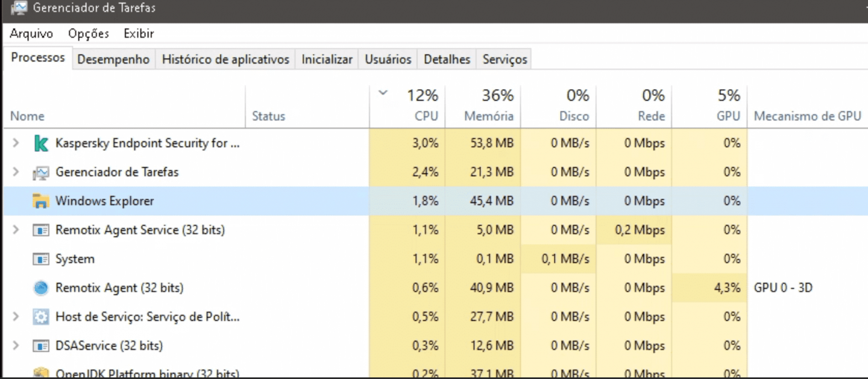Screen dimensions: 868x379
Task: Click the Windows Explorer folder icon
Action: tap(41, 201)
